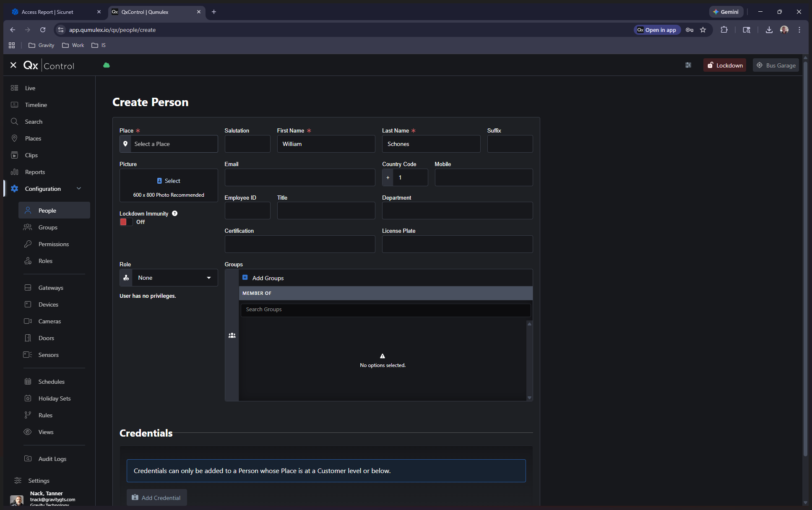This screenshot has height=510, width=812.
Task: Open the filter sliders icon in header
Action: pyautogui.click(x=688, y=65)
